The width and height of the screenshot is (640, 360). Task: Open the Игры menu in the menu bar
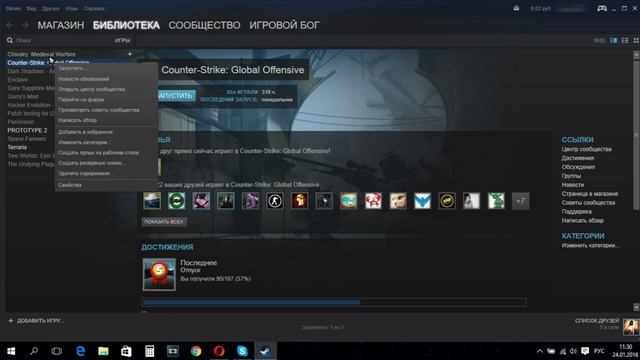72,9
